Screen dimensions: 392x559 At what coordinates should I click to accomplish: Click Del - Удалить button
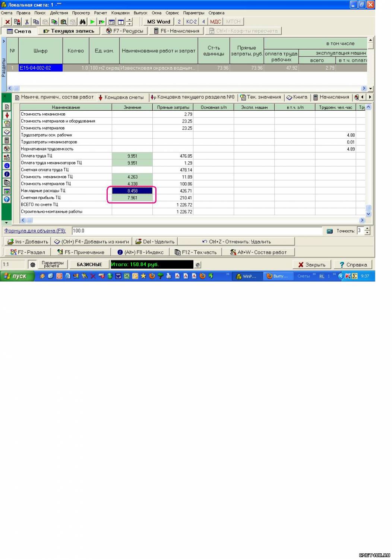pyautogui.click(x=155, y=241)
